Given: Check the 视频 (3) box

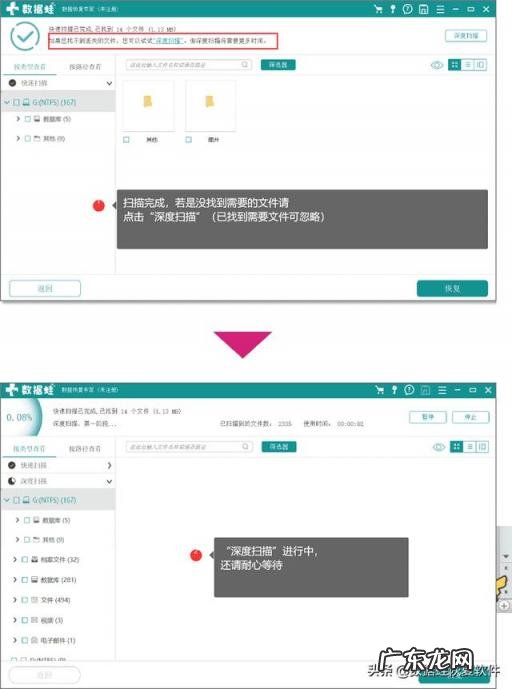Looking at the screenshot, I should click(25, 620).
